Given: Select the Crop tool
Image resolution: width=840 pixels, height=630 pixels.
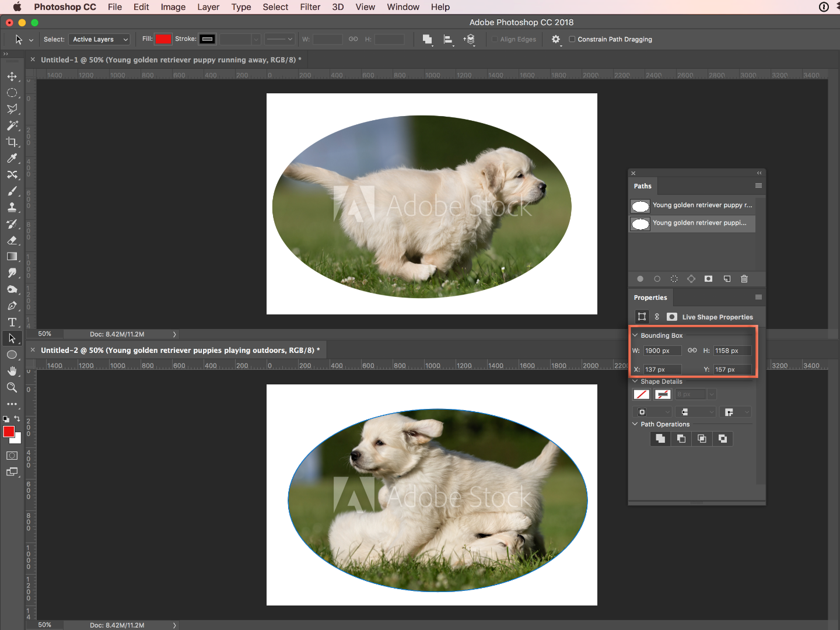Looking at the screenshot, I should point(12,142).
